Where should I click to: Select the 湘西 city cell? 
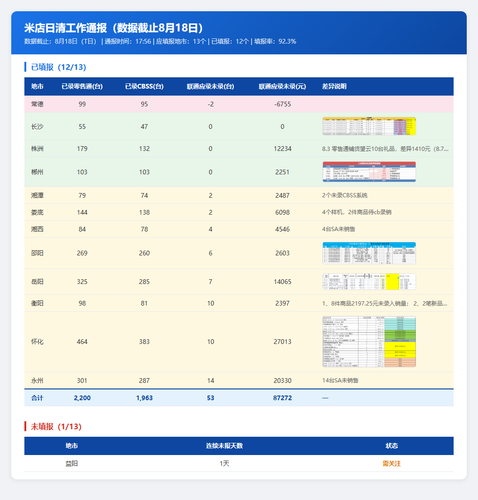[x=37, y=229]
